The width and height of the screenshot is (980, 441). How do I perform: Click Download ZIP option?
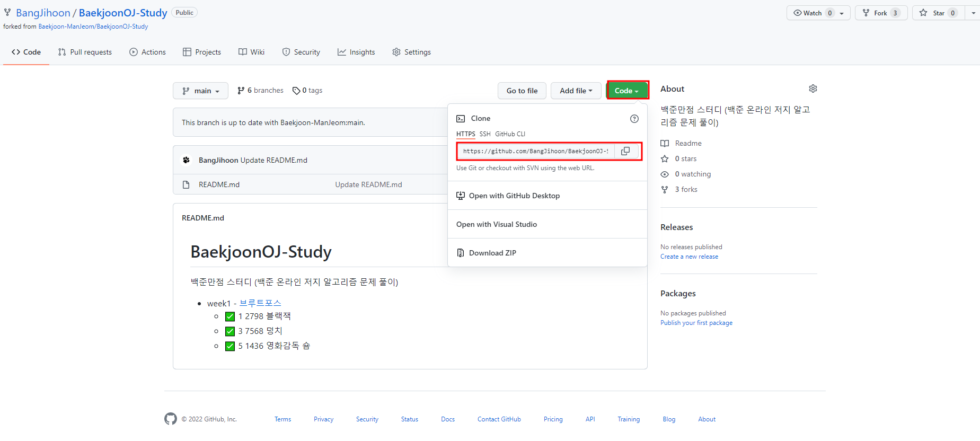pyautogui.click(x=548, y=253)
